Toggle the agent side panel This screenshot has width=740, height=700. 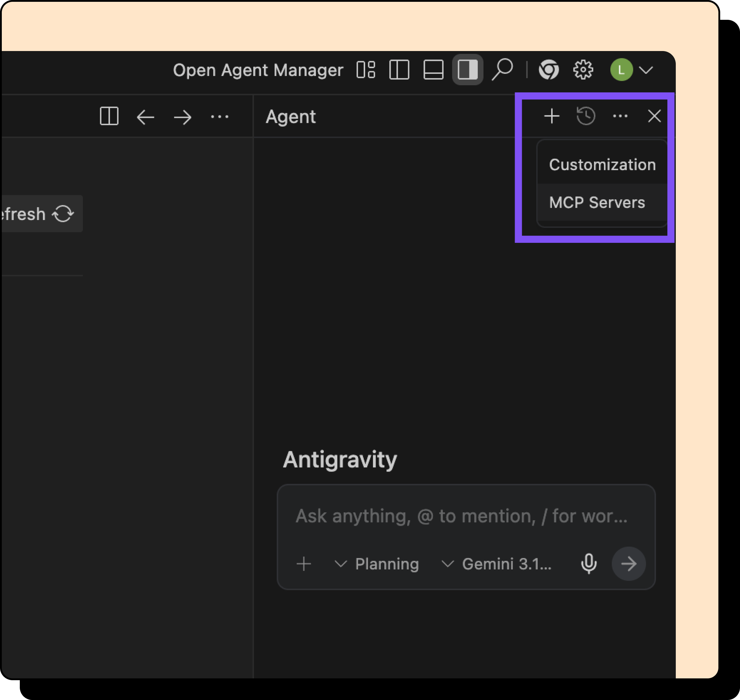pos(467,70)
